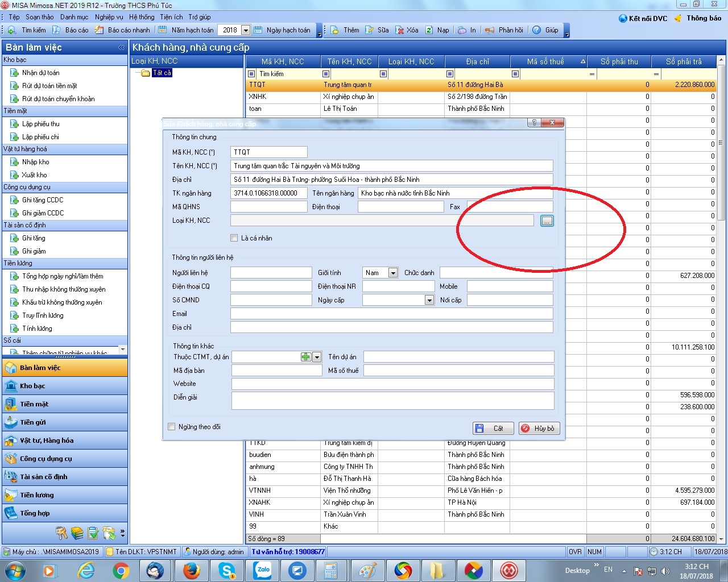Click Phản hồi toolbar button
The height and width of the screenshot is (582, 728).
[504, 30]
